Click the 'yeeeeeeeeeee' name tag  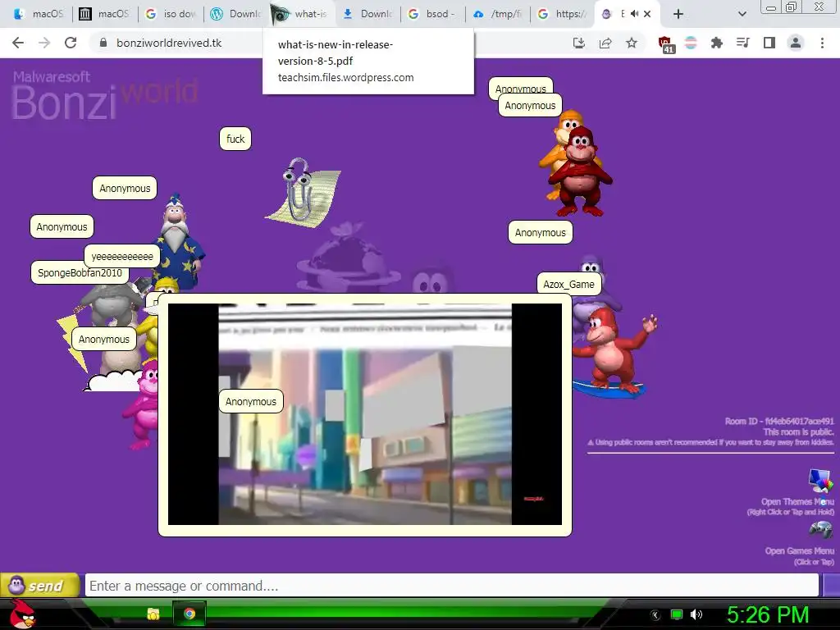[x=122, y=256]
